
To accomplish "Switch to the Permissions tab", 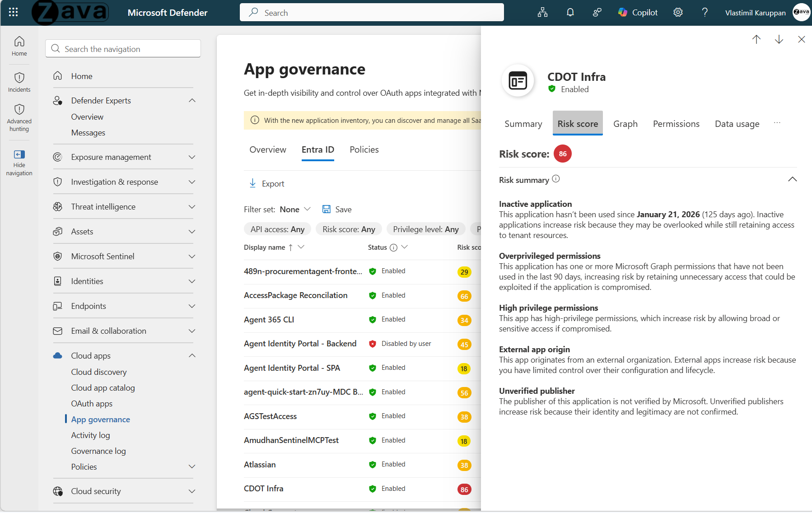I will (x=676, y=124).
